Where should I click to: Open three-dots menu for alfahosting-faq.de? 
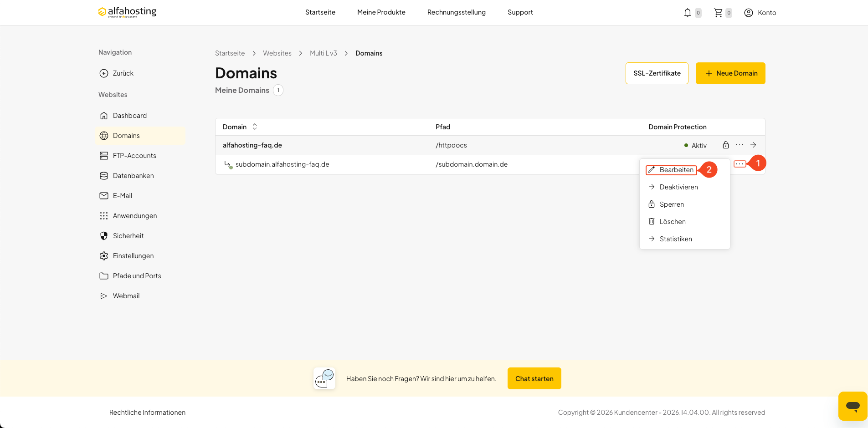tap(740, 145)
